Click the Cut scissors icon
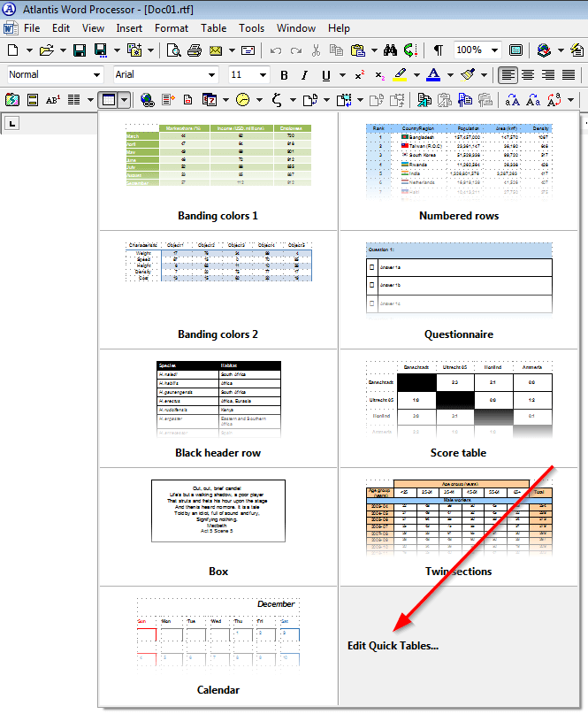Image resolution: width=588 pixels, height=714 pixels. coord(316,50)
